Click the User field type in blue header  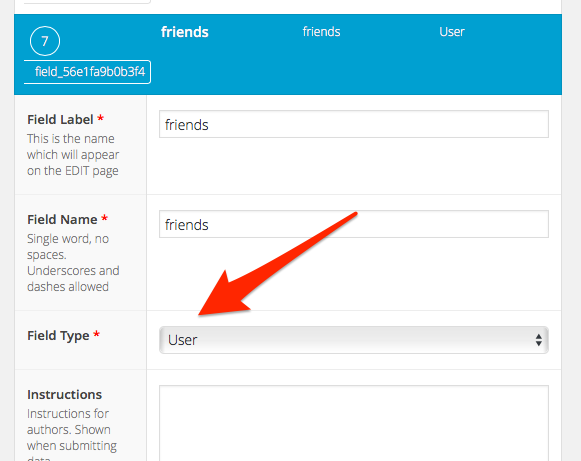[452, 31]
